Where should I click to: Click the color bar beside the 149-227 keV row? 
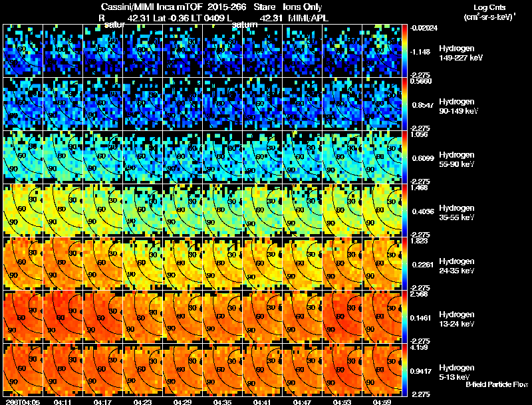[x=404, y=51]
